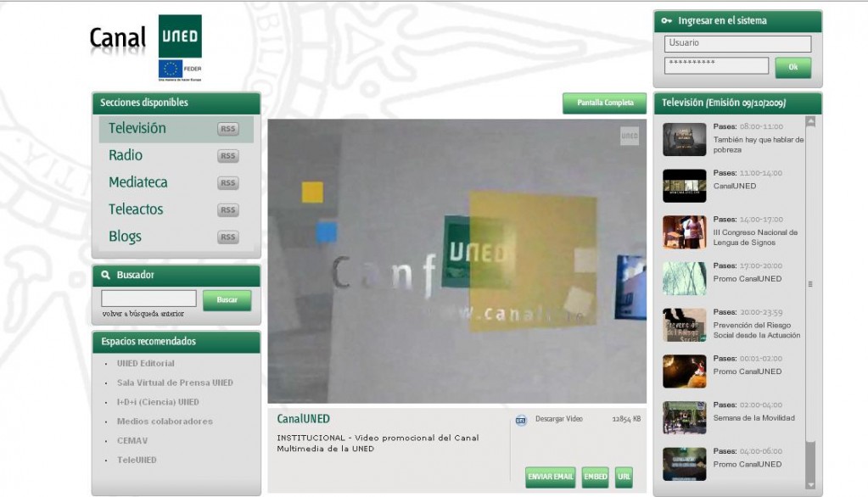Viewport: 868px width, 497px height.
Task: Select the Radio section
Action: tap(126, 155)
